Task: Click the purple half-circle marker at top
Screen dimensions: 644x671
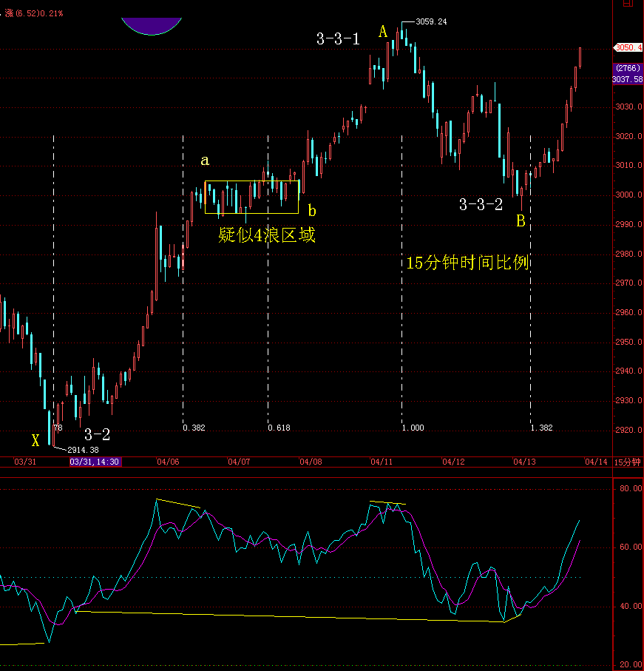Action: pyautogui.click(x=152, y=26)
